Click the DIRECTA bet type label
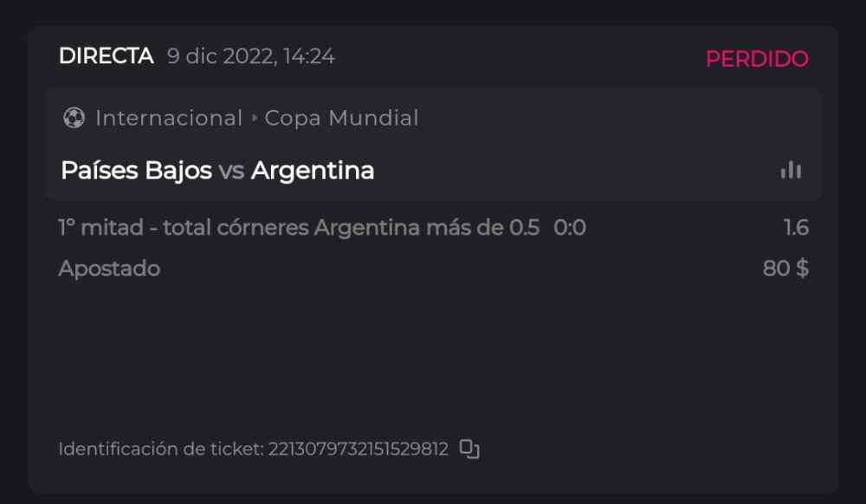 106,56
